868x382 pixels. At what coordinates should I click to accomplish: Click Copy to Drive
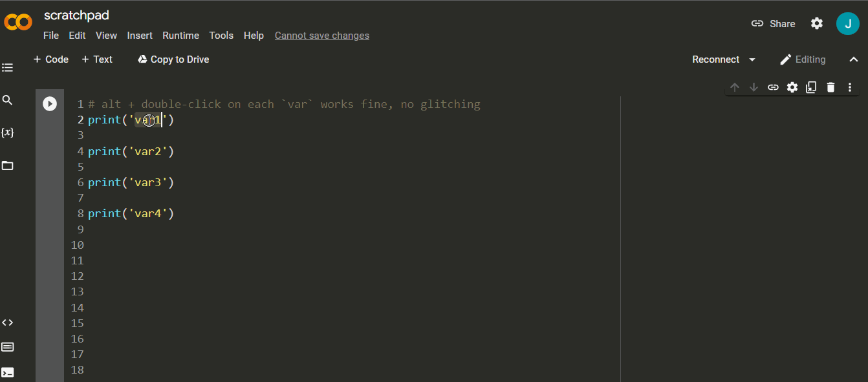tap(173, 59)
